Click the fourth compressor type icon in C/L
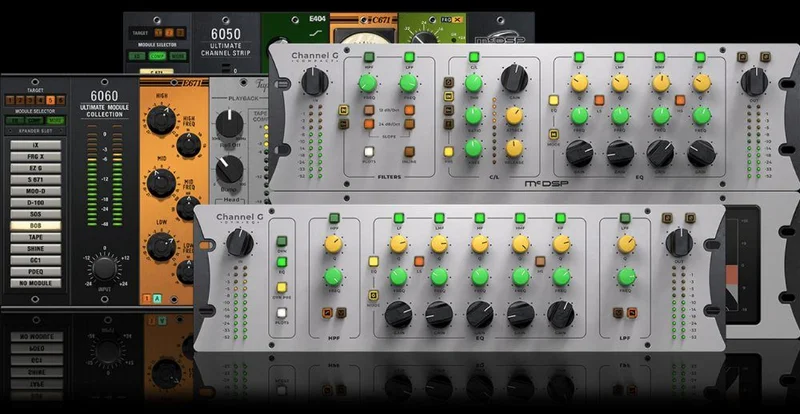Viewport: 800px width, 414px height. 449,124
